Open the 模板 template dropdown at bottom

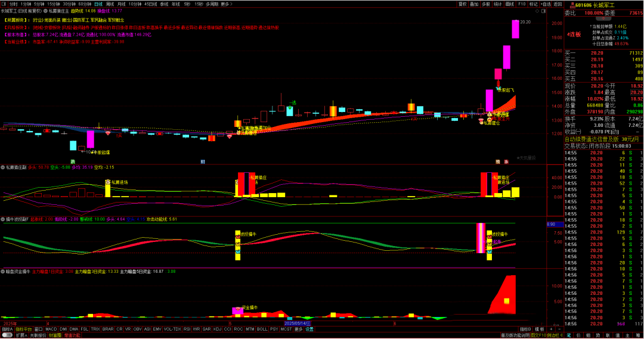[540, 329]
